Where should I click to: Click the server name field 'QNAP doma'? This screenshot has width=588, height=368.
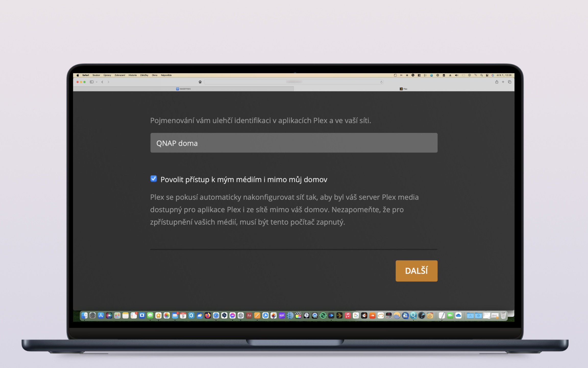click(293, 143)
